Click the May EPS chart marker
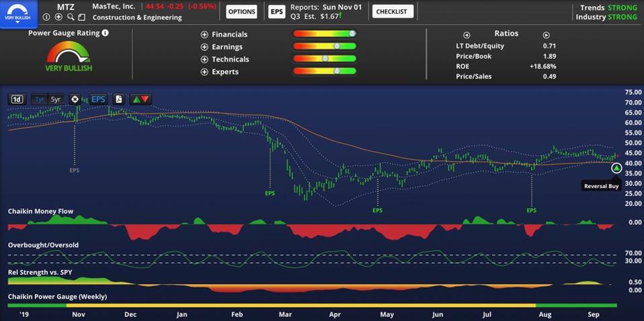 (x=377, y=211)
